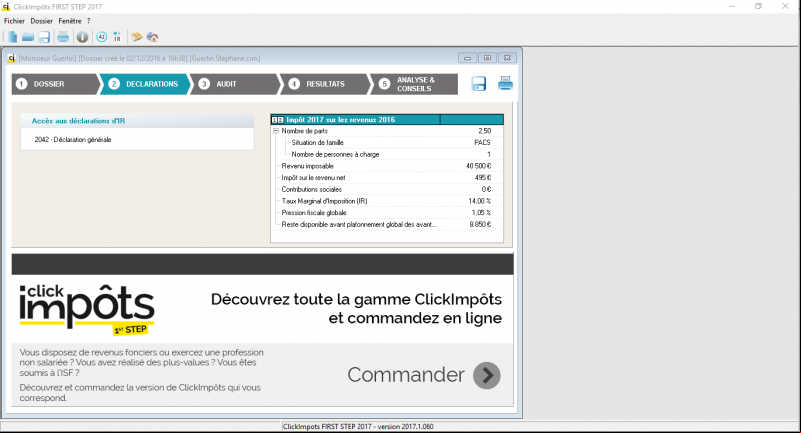Click the large blue save icon in dossier window
Image resolution: width=801 pixels, height=433 pixels.
(479, 84)
